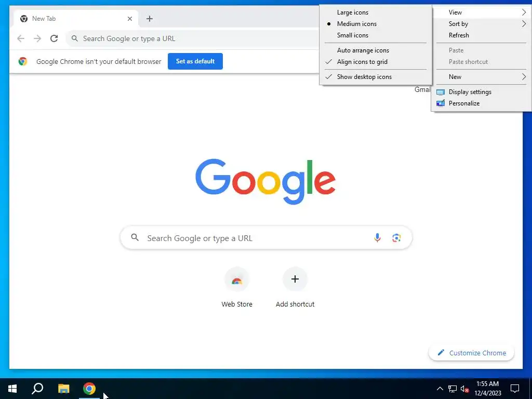Reload the page with the refresh icon
Image resolution: width=532 pixels, height=399 pixels.
(x=54, y=38)
